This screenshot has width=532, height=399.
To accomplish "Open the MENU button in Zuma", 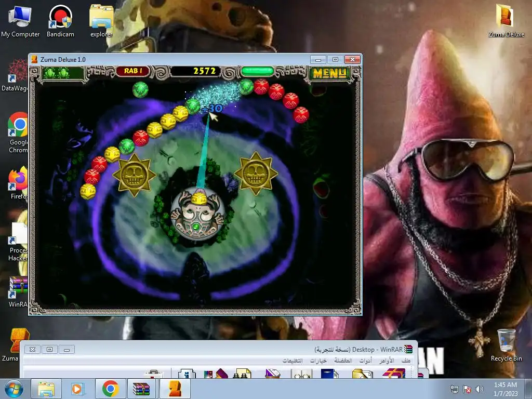I will [x=329, y=73].
